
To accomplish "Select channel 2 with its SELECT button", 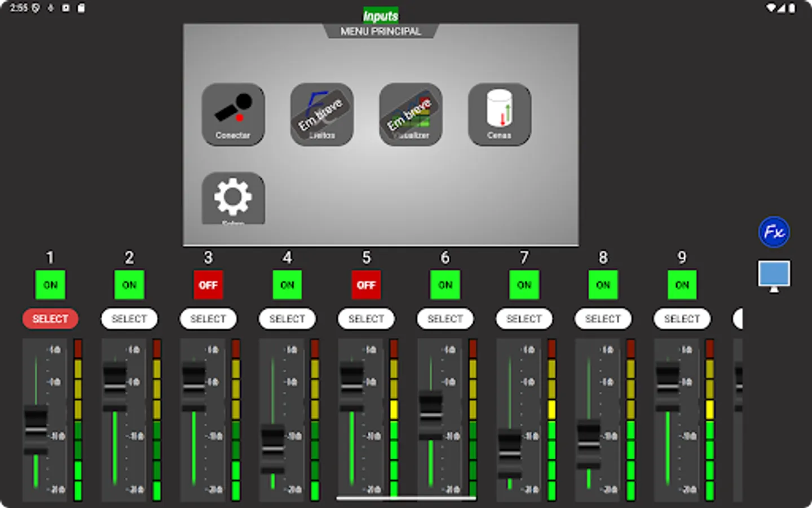I will pos(129,319).
